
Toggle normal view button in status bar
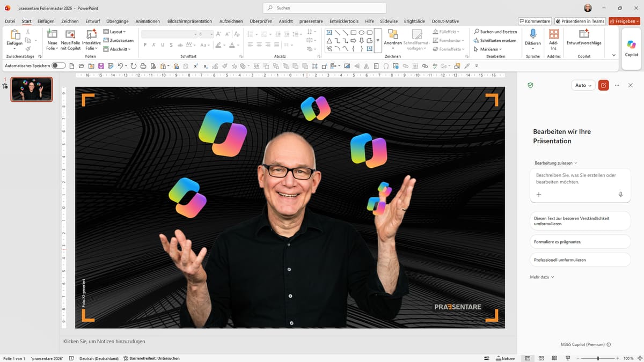(x=528, y=358)
